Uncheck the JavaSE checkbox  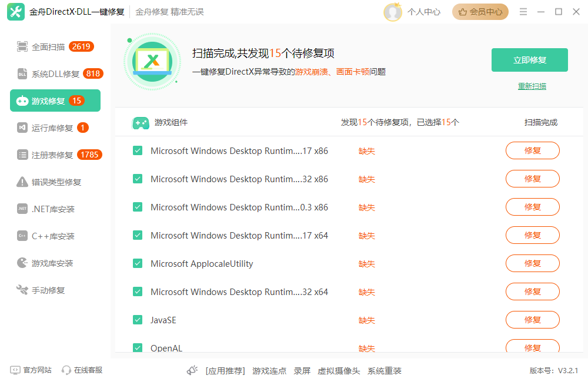click(x=138, y=320)
